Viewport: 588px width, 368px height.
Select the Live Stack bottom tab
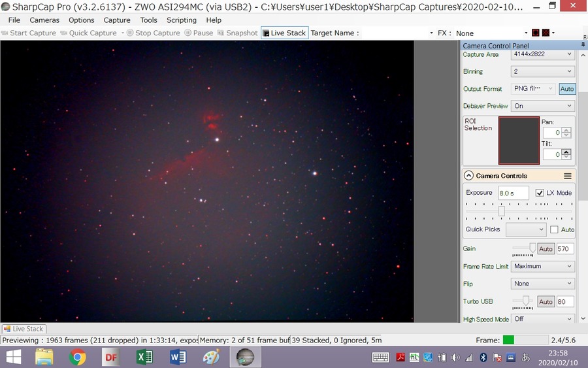24,329
